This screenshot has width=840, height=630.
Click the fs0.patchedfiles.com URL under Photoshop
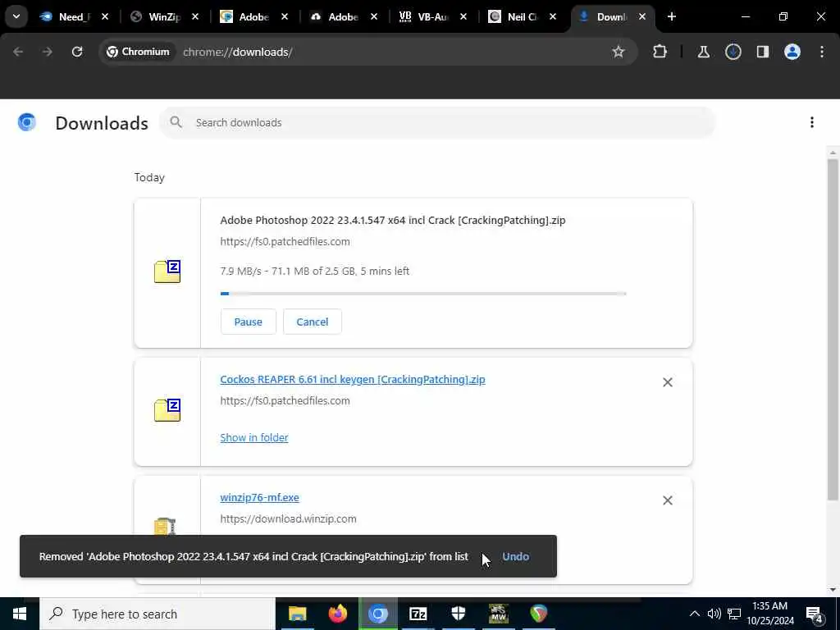tap(285, 242)
